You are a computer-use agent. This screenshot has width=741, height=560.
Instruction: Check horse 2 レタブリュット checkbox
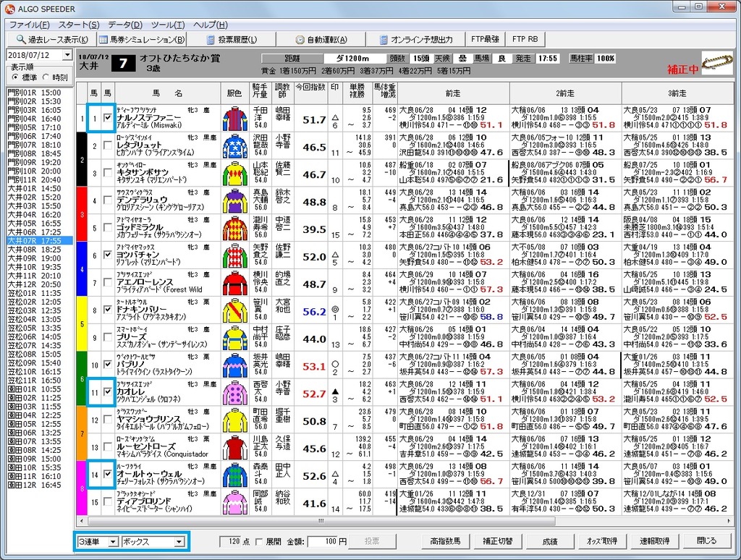pos(108,145)
